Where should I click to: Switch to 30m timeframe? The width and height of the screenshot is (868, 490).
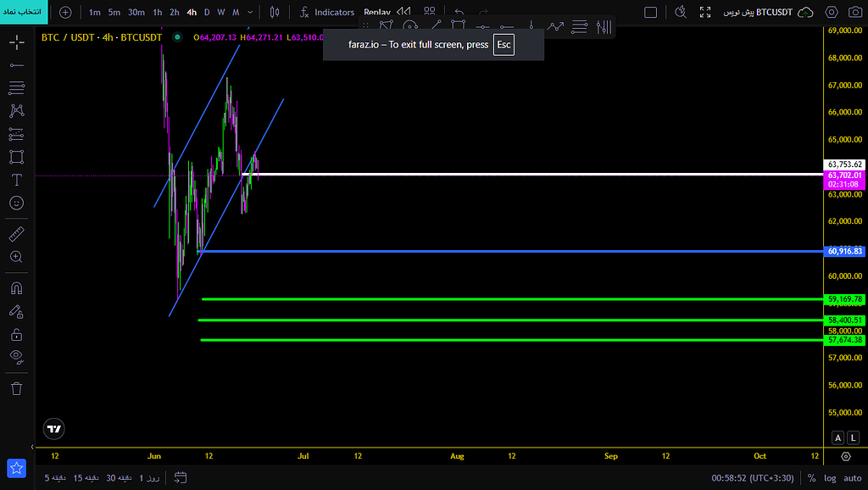136,12
